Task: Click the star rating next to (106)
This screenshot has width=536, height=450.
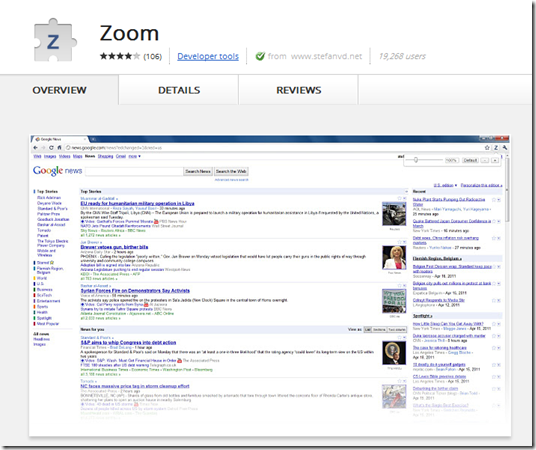Action: pos(120,56)
